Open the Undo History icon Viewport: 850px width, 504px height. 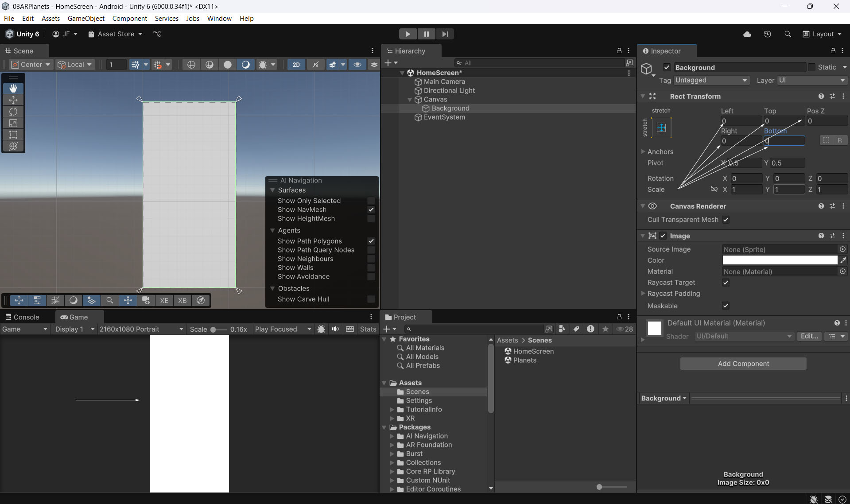767,34
